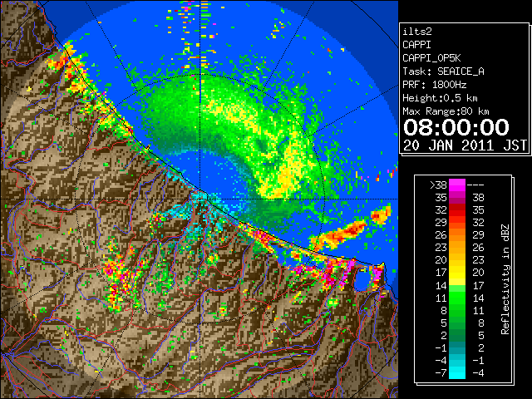Click the magenta >38 dBZ swatch
Image resolution: width=532 pixels, height=399 pixels.
tap(457, 185)
